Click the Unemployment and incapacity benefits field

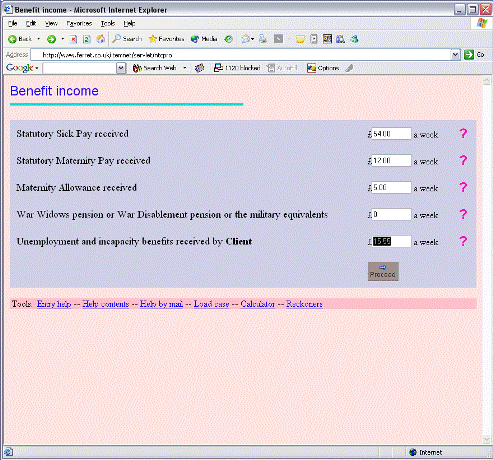pos(391,241)
